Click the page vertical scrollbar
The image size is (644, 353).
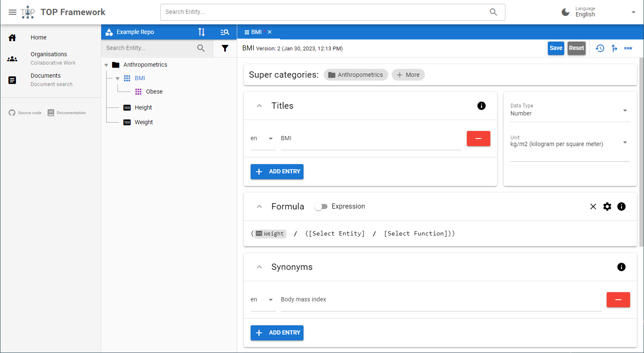(x=641, y=152)
